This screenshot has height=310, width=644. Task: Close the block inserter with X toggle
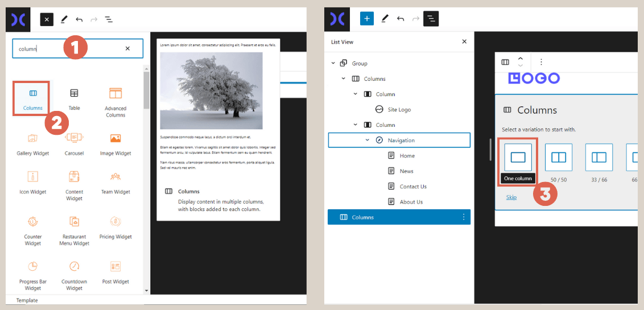(47, 19)
